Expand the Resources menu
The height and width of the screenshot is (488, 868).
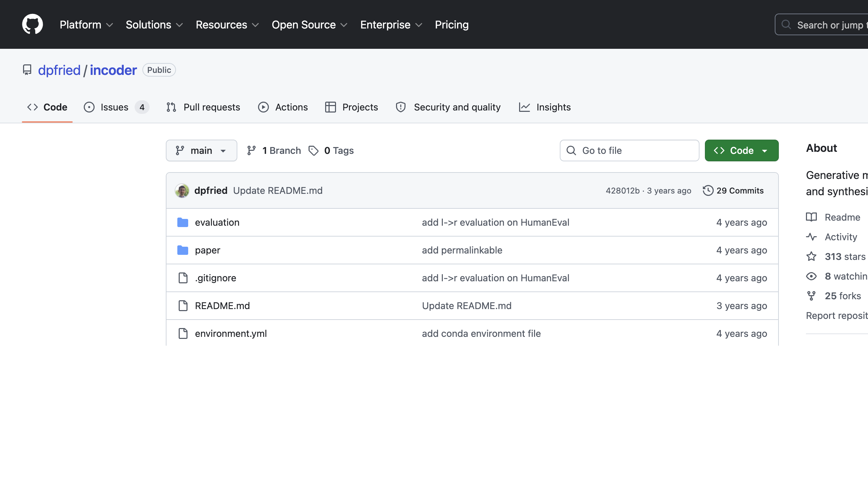click(x=227, y=25)
